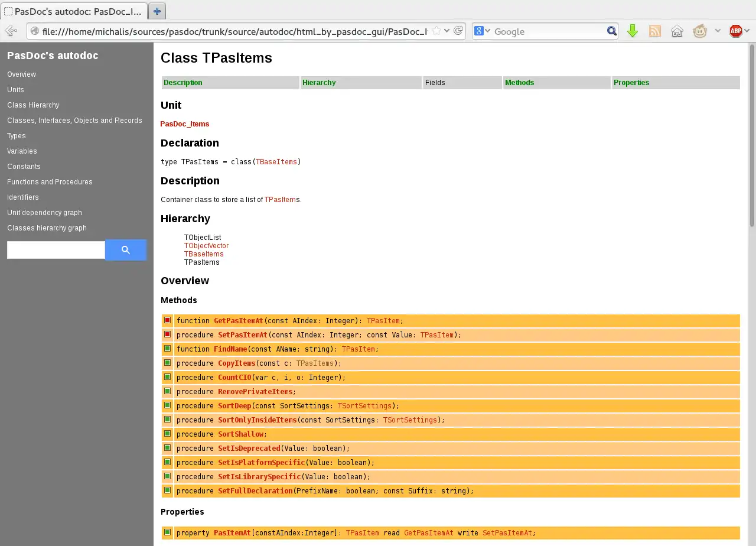Open Unit dependency graph link
The width and height of the screenshot is (756, 546).
pos(44,213)
